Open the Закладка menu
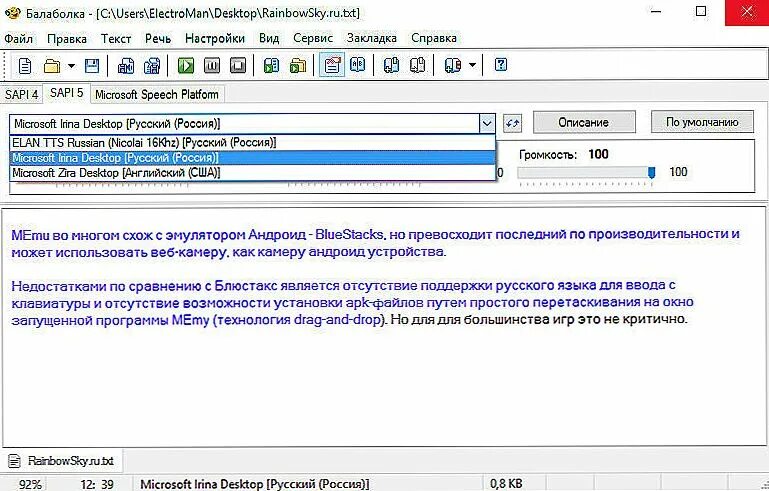Image resolution: width=769 pixels, height=491 pixels. coord(372,38)
